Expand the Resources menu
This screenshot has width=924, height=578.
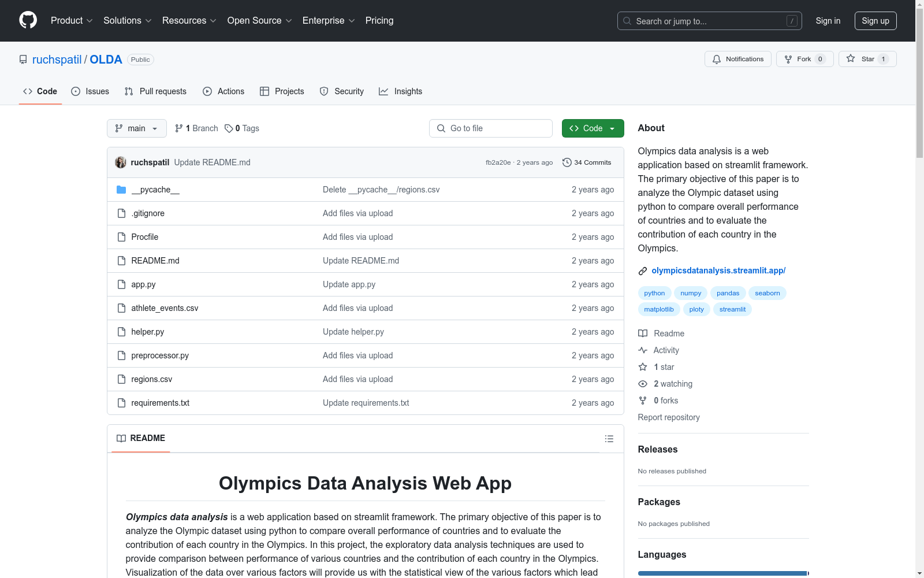(189, 21)
